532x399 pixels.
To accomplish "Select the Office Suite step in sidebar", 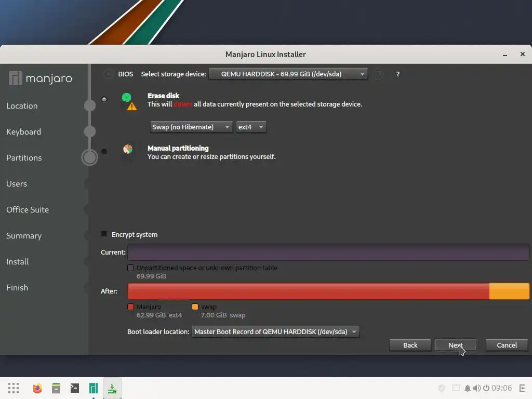I will coord(28,210).
